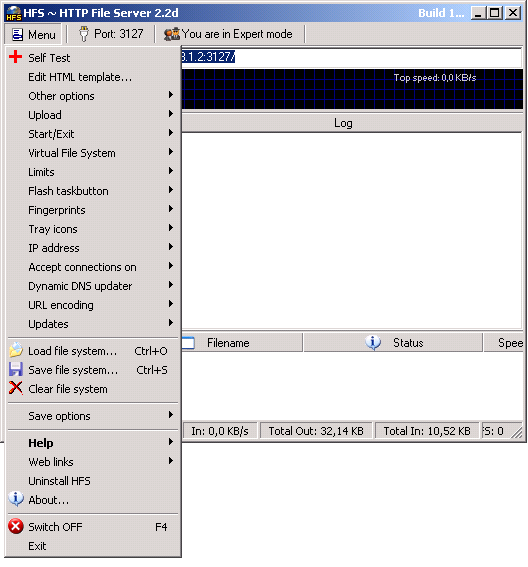Viewport: 528px width, 567px height.
Task: Click the Save file system floppy icon
Action: 16,369
